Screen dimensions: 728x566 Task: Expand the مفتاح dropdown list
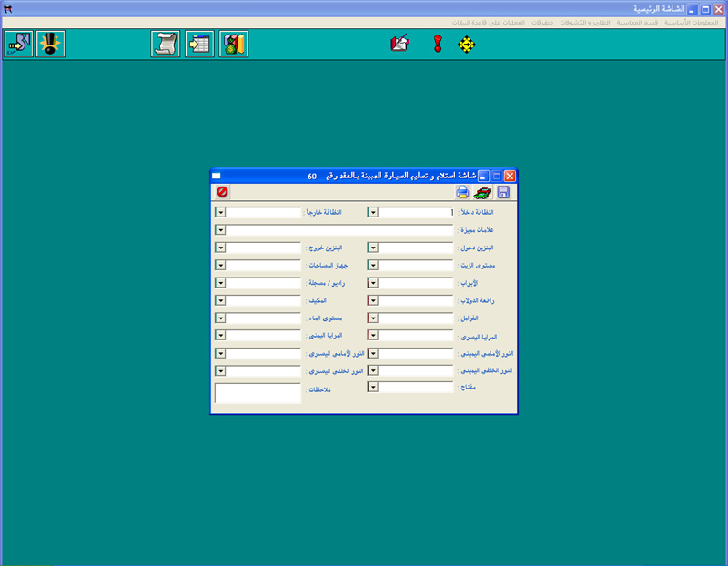373,387
